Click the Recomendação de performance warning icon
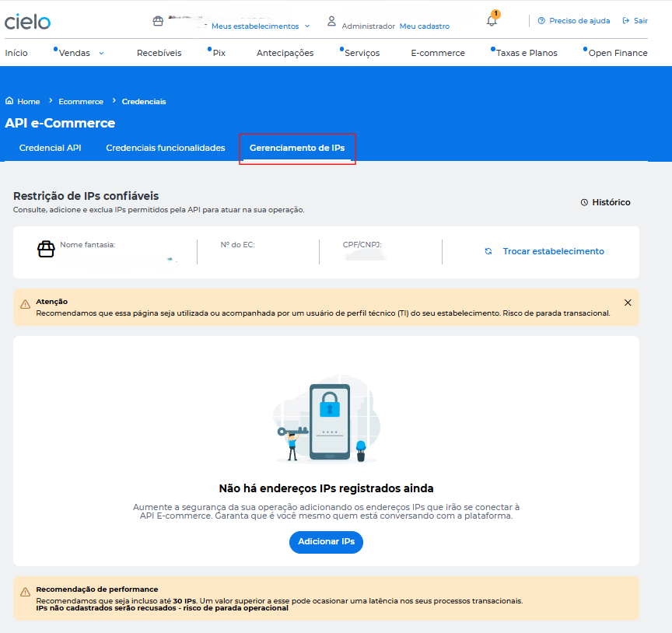672x633 pixels. pos(26,592)
